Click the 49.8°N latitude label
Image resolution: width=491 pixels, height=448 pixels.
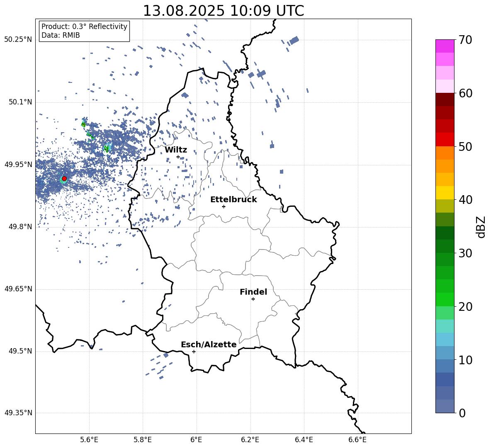20,227
